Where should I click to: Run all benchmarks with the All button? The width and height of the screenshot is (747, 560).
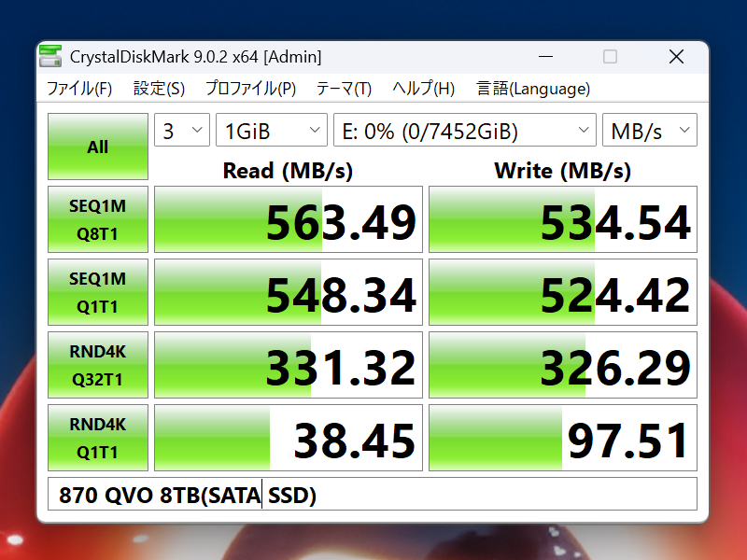tap(98, 147)
